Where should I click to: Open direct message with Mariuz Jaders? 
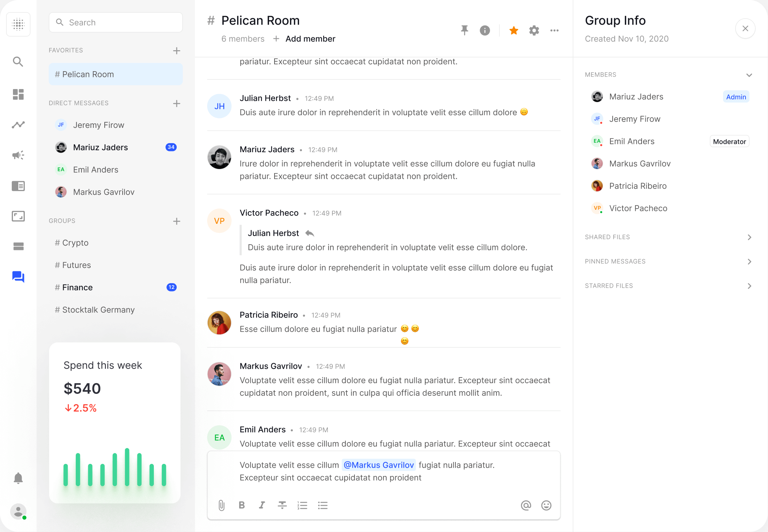click(x=101, y=147)
